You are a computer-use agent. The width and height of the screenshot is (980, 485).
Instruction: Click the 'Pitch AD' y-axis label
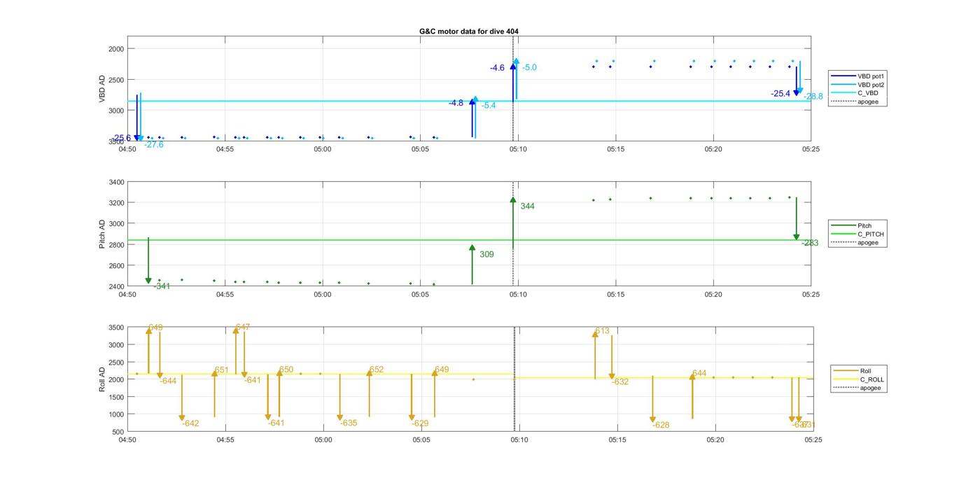tap(102, 234)
